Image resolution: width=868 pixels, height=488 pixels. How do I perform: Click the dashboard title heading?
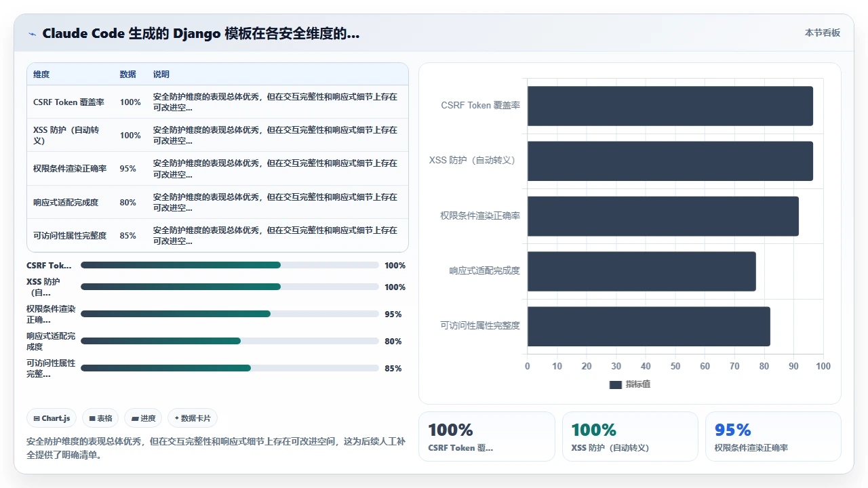(x=201, y=33)
